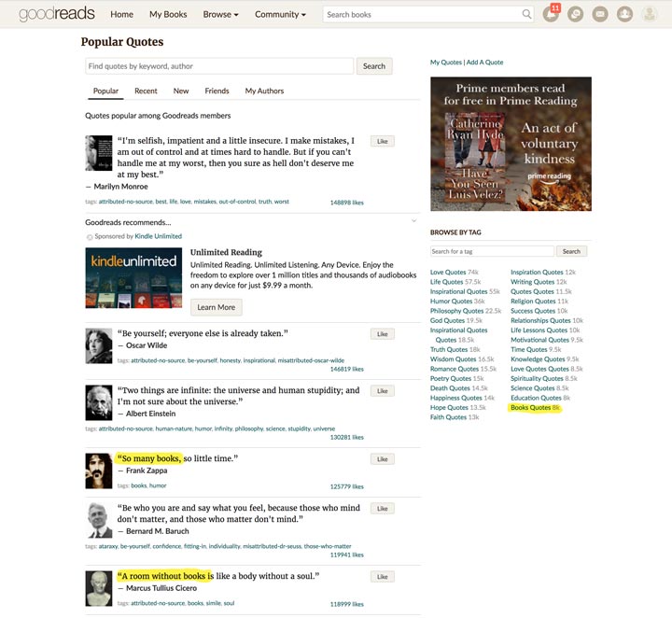Open the discussions chat icon
This screenshot has width=672, height=618.
(x=575, y=14)
